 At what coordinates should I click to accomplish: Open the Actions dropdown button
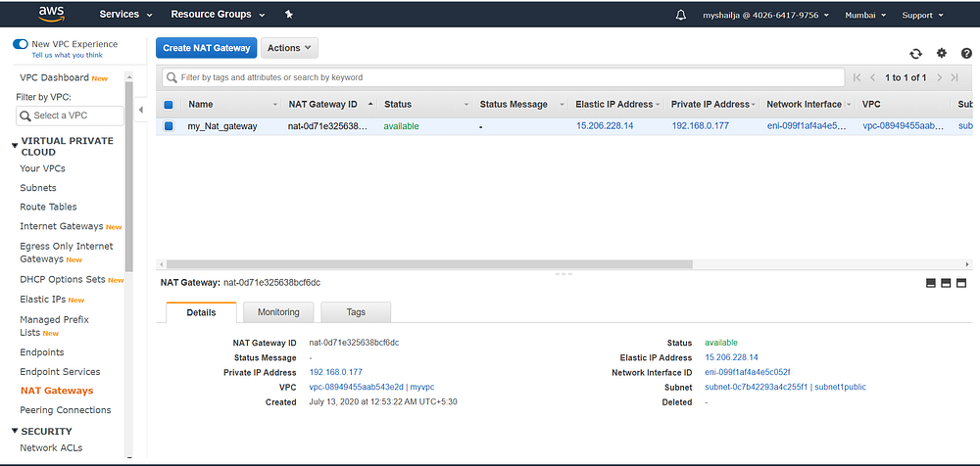point(289,48)
